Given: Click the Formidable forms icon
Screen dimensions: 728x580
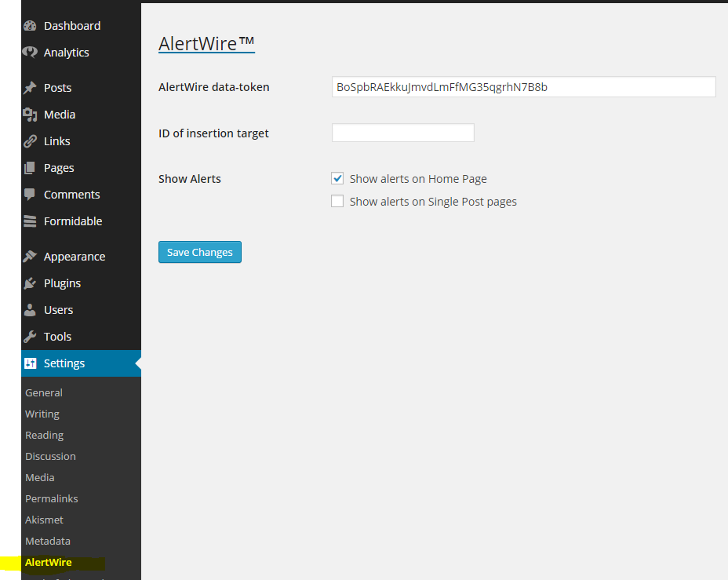Looking at the screenshot, I should [30, 221].
